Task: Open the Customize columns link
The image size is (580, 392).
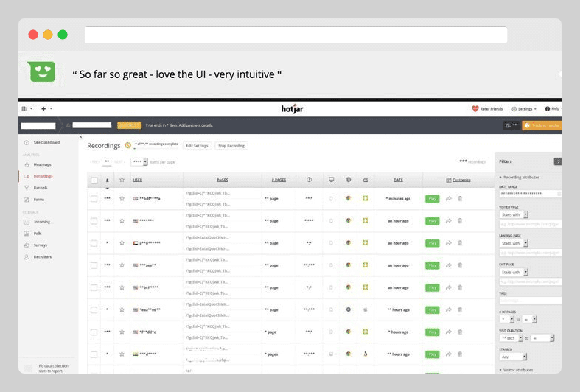Action: 458,180
